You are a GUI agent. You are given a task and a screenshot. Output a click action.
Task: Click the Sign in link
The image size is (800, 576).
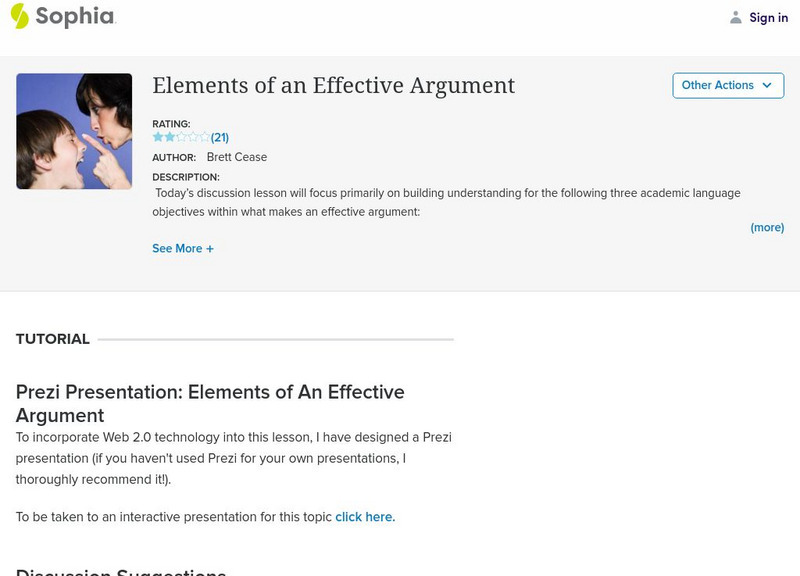(x=768, y=17)
